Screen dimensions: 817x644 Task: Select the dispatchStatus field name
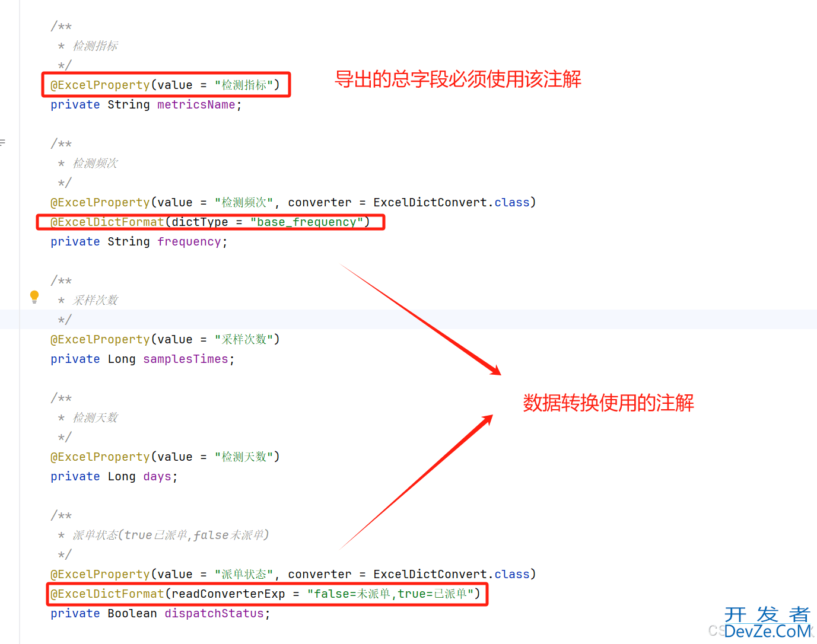214,613
